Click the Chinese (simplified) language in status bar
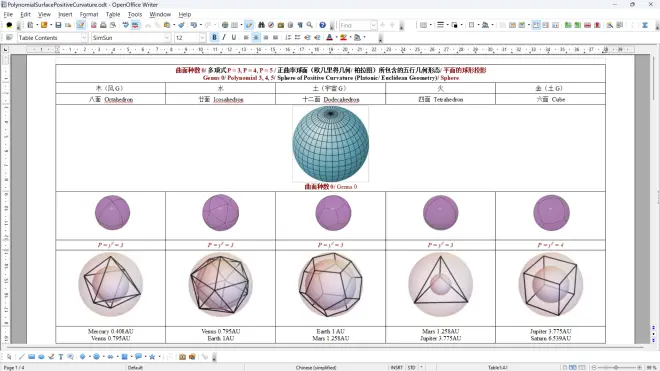660x371 pixels. (x=316, y=368)
